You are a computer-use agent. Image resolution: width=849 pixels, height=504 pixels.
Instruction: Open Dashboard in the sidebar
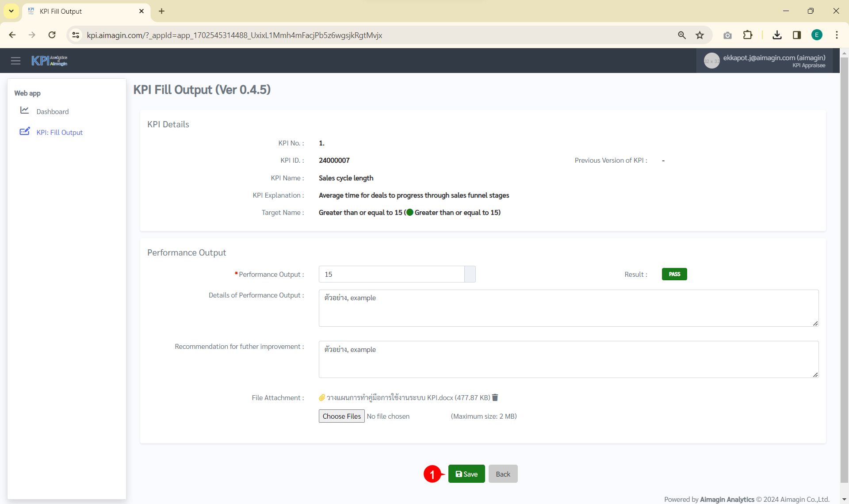(52, 111)
